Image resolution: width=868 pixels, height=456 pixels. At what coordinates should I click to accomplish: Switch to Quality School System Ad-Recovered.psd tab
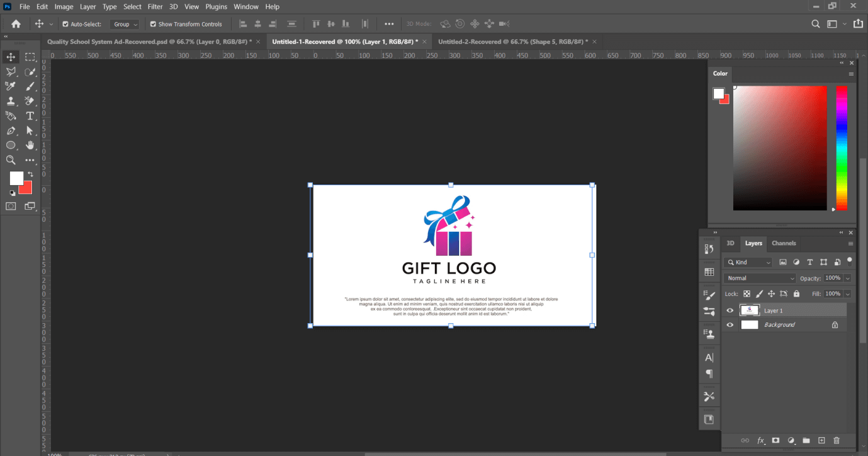point(149,42)
